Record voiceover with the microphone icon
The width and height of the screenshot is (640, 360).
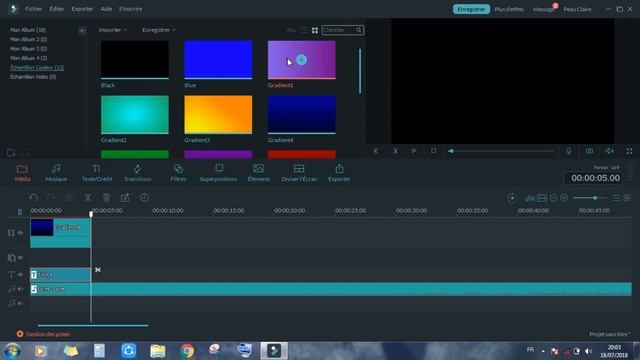coord(569,151)
